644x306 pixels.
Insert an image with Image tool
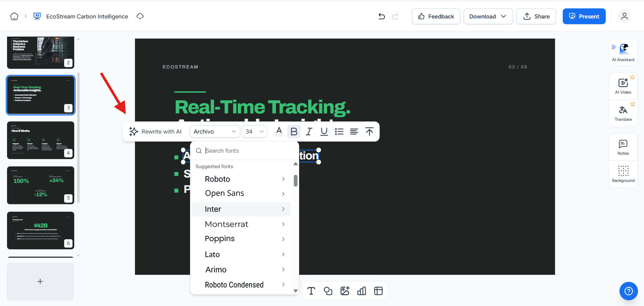click(x=345, y=291)
